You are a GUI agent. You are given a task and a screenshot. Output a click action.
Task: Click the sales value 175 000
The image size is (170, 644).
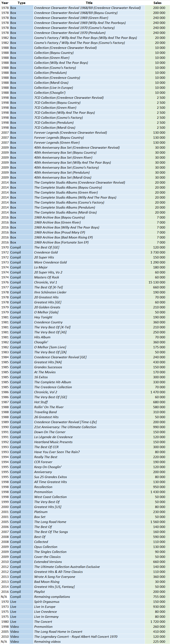pyautogui.click(x=159, y=347)
